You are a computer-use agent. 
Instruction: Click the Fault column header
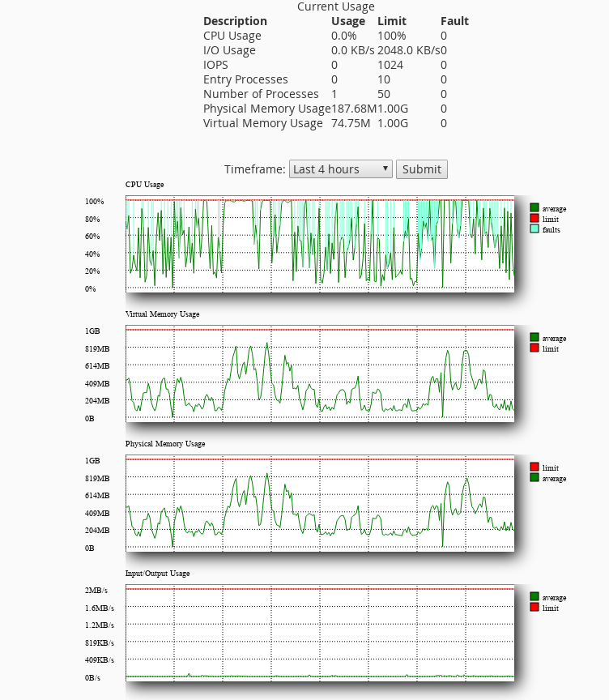454,21
